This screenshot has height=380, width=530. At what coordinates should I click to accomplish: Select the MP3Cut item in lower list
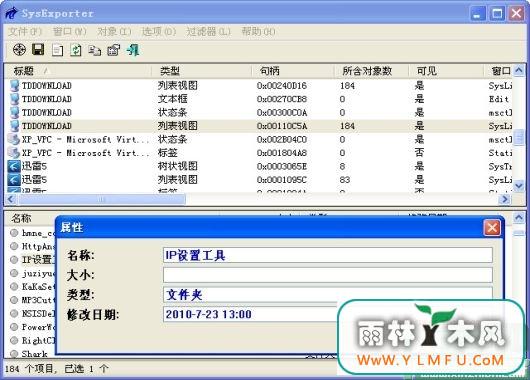coord(32,300)
